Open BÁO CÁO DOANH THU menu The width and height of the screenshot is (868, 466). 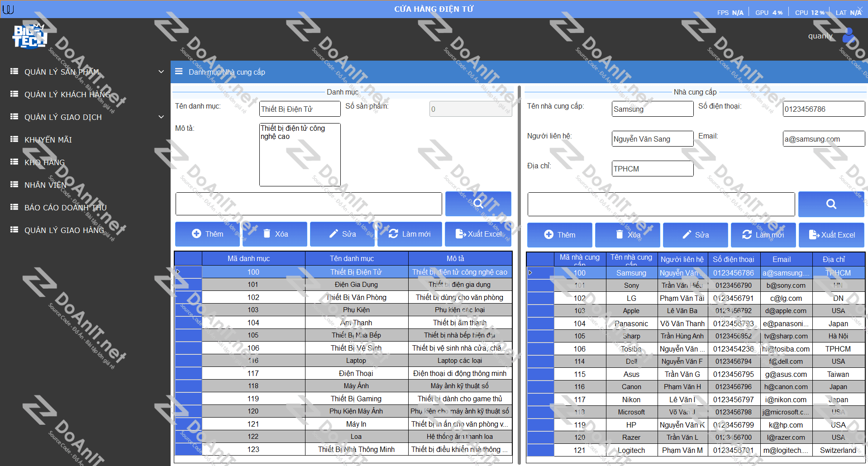coord(65,208)
